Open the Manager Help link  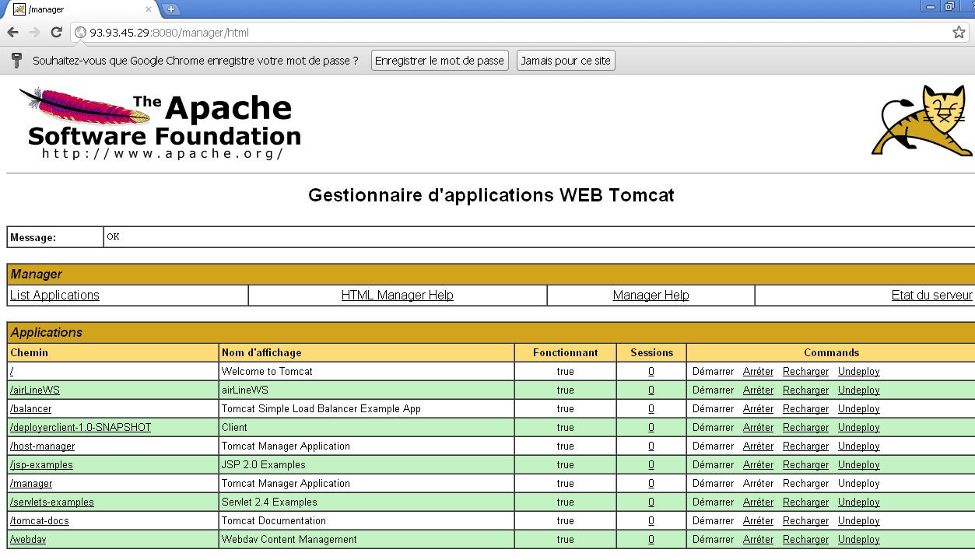651,296
